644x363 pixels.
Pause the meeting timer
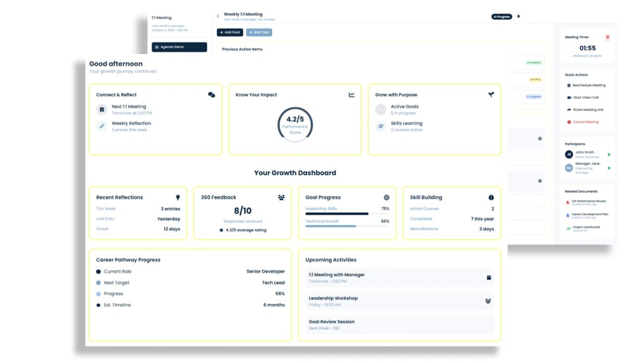[607, 37]
